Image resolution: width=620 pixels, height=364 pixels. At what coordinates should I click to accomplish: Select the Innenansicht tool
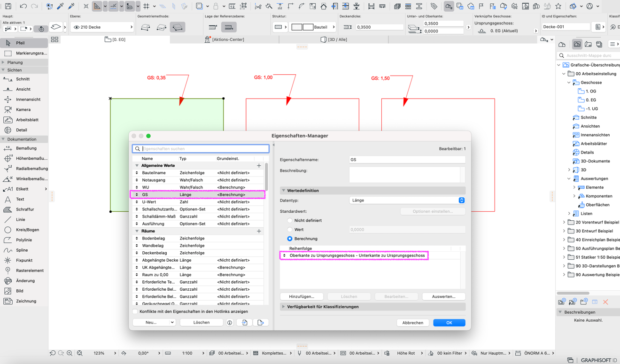click(24, 100)
